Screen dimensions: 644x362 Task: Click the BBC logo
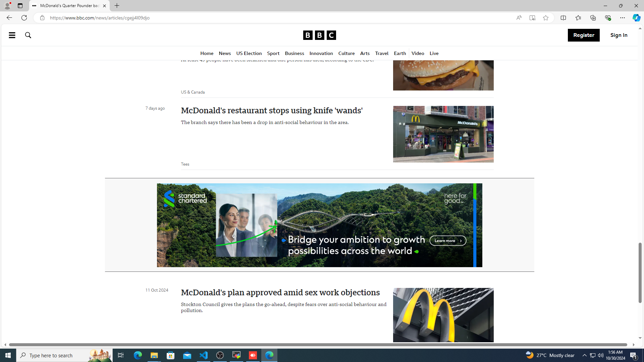[319, 35]
